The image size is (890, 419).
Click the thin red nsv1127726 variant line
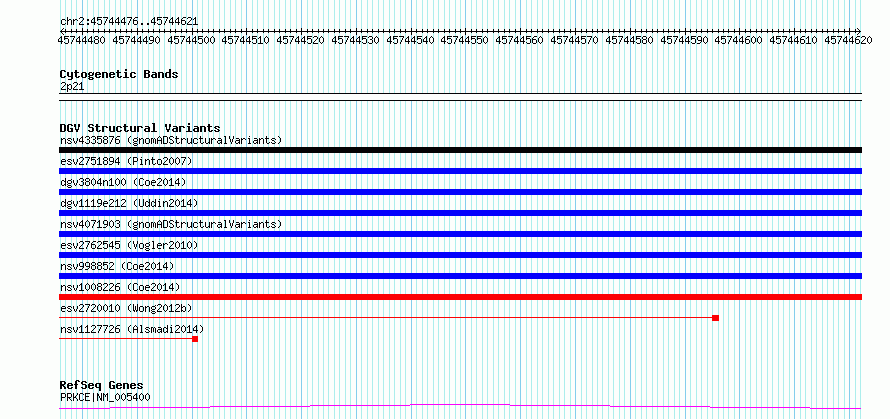pyautogui.click(x=125, y=339)
